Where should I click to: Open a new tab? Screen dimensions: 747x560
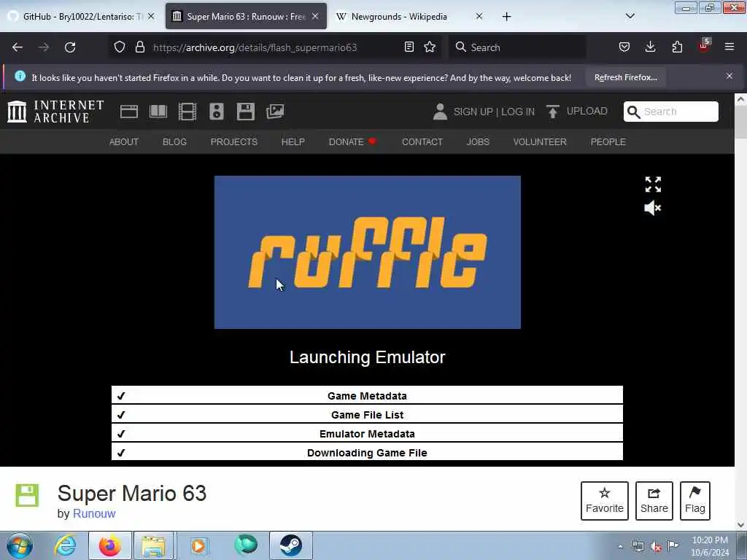506,17
